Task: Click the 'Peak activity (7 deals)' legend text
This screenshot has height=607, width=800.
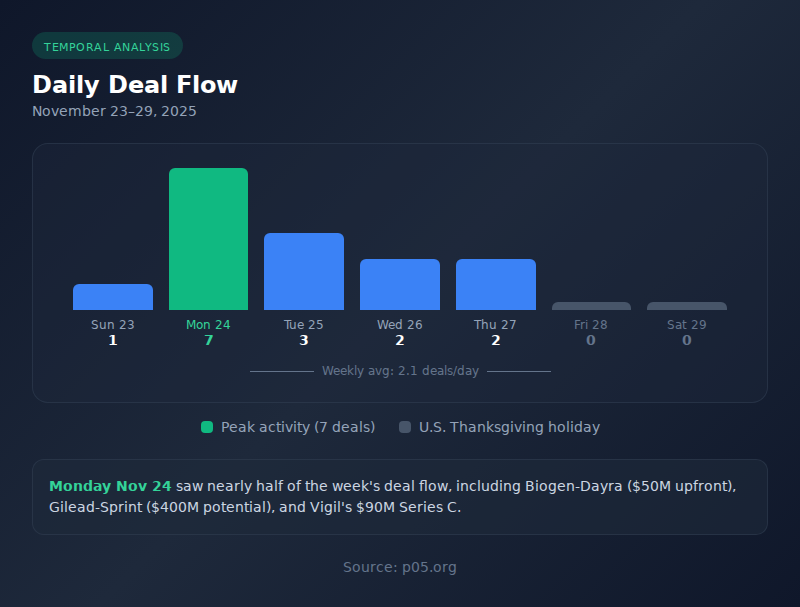Action: click(x=298, y=427)
